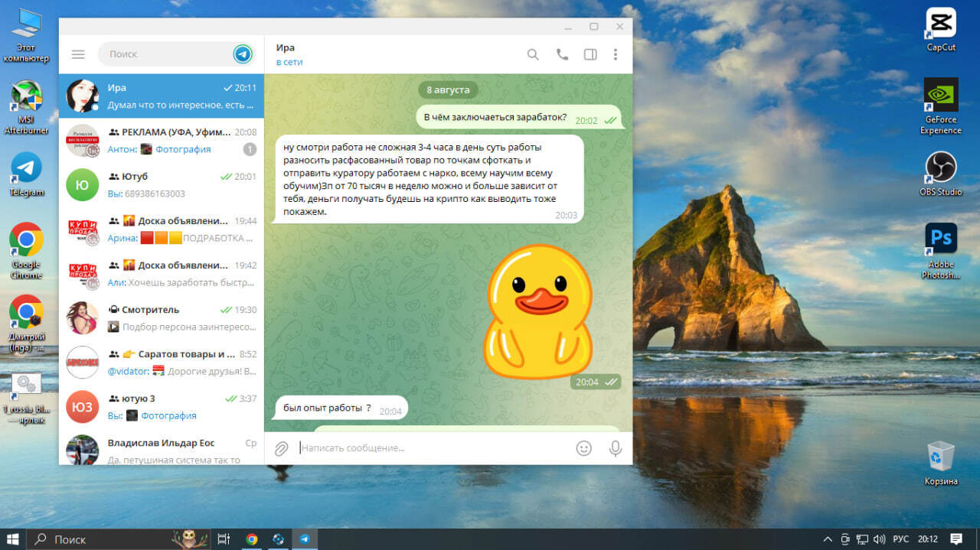Click the search-in-chat magnifier icon
Image resolution: width=980 pixels, height=550 pixels.
pos(533,54)
